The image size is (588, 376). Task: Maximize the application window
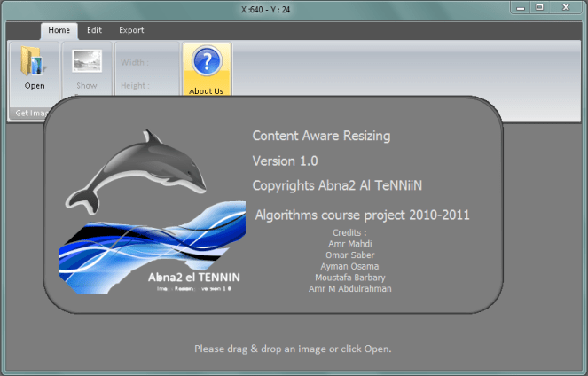[x=539, y=7]
